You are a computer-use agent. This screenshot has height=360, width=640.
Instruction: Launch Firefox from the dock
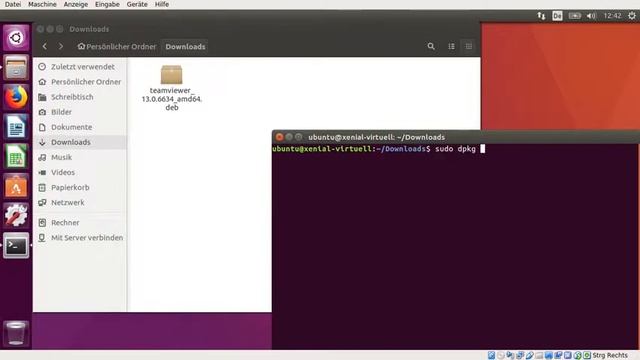click(16, 97)
